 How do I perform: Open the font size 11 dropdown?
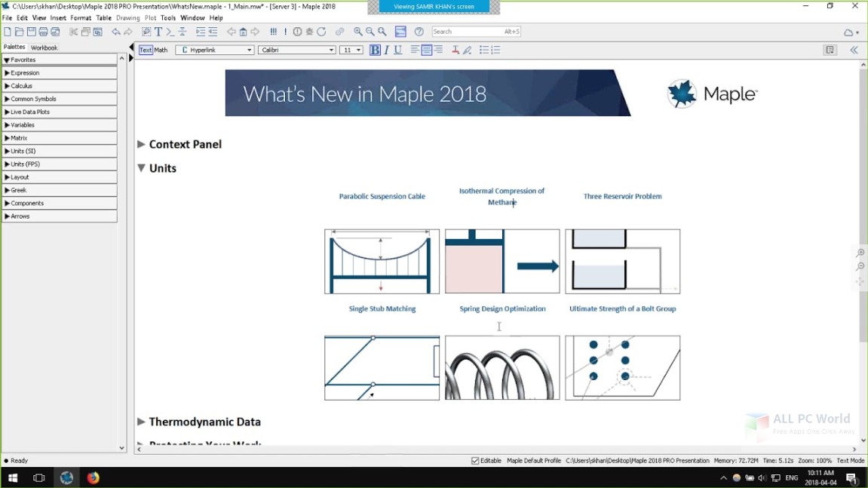pos(351,50)
